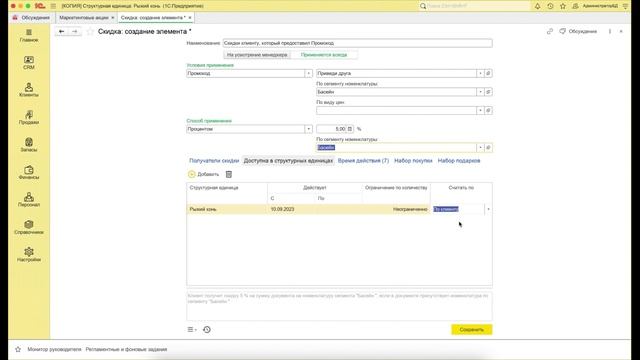Switch to Получатели скидки tab
The image size is (640, 360).
click(x=214, y=161)
